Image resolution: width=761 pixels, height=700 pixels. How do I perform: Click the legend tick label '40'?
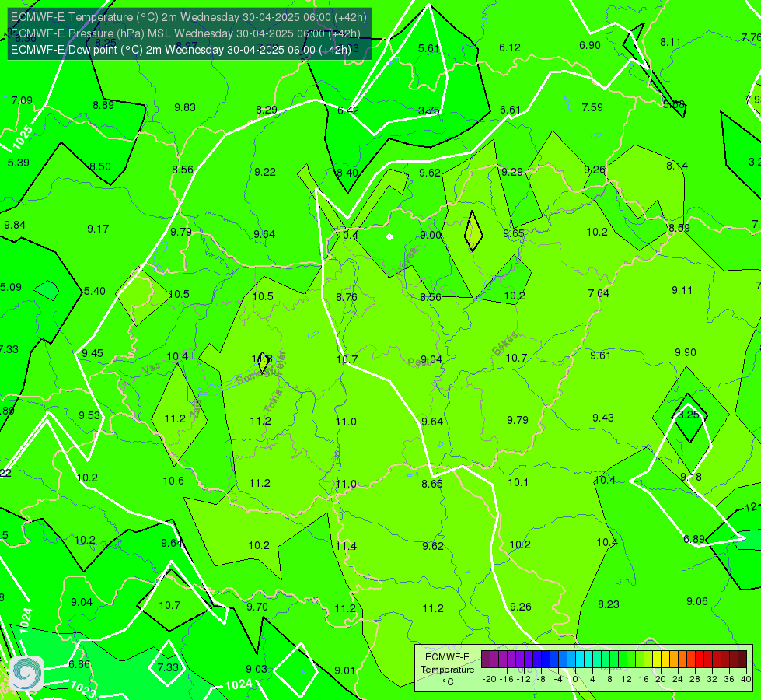pos(746,679)
